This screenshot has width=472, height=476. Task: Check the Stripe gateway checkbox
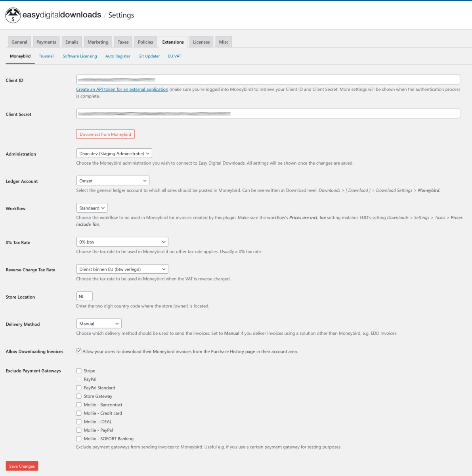coord(79,371)
